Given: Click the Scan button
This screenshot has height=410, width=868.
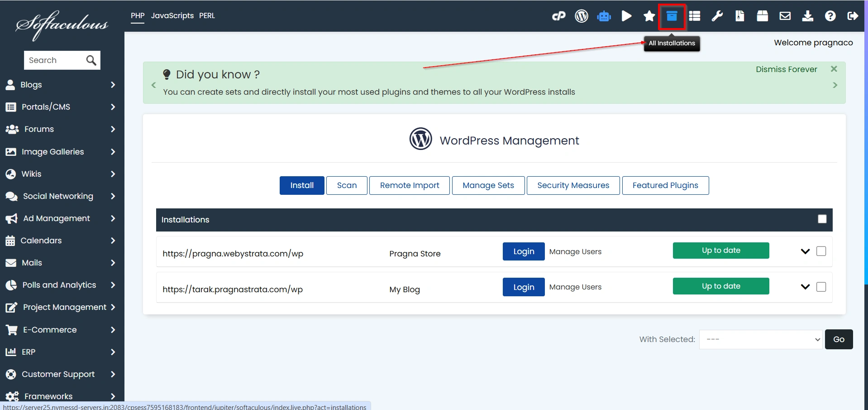Looking at the screenshot, I should pyautogui.click(x=347, y=185).
